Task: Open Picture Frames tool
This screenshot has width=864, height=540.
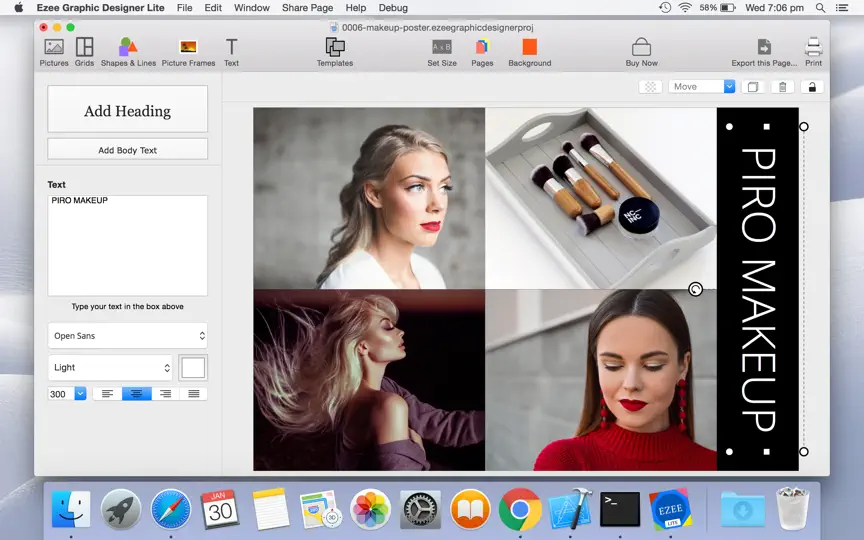Action: point(188,52)
